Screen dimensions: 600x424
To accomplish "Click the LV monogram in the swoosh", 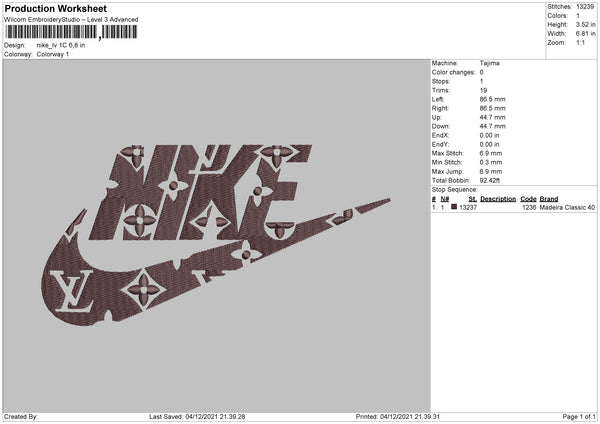I will click(x=72, y=291).
